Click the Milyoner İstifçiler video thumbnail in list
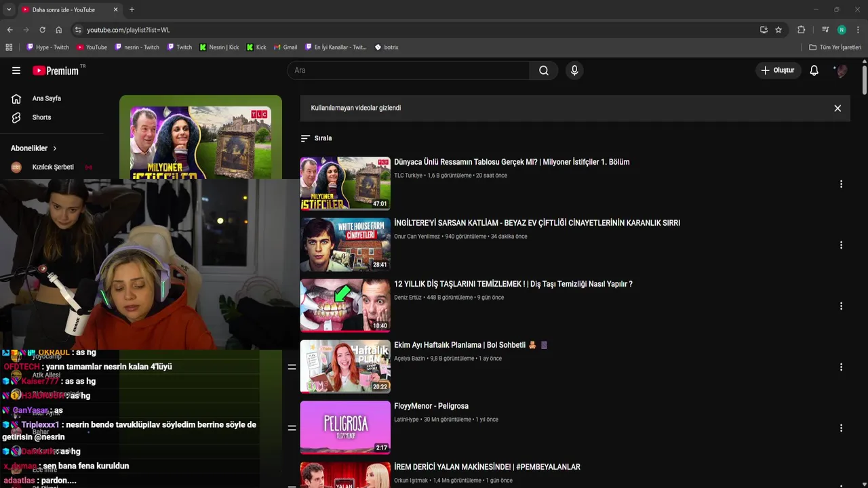Image resolution: width=868 pixels, height=488 pixels. [x=345, y=183]
